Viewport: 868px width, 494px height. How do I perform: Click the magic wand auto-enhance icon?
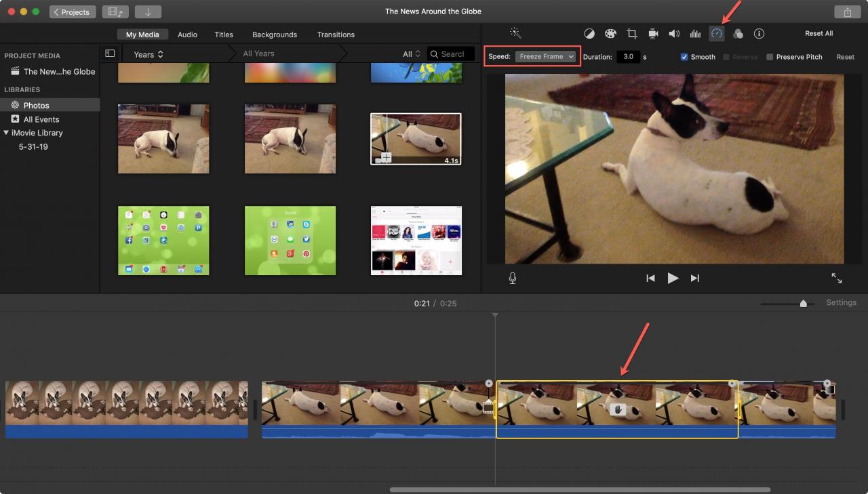tap(515, 33)
